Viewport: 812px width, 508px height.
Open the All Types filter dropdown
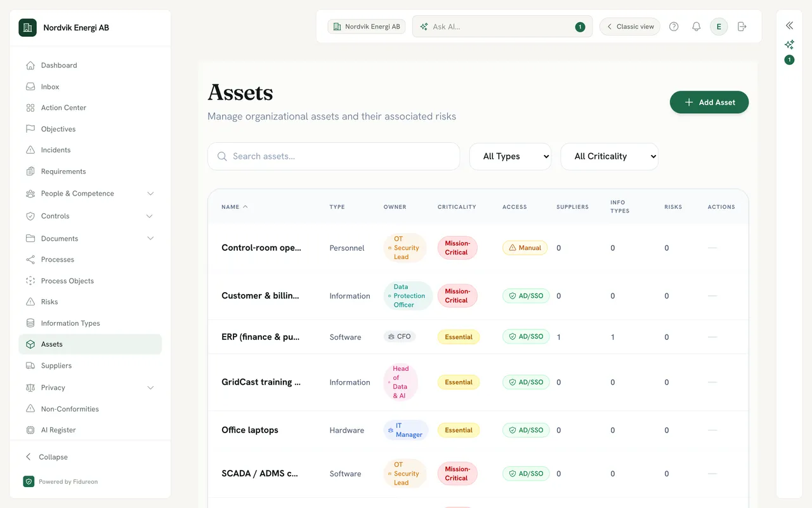511,156
